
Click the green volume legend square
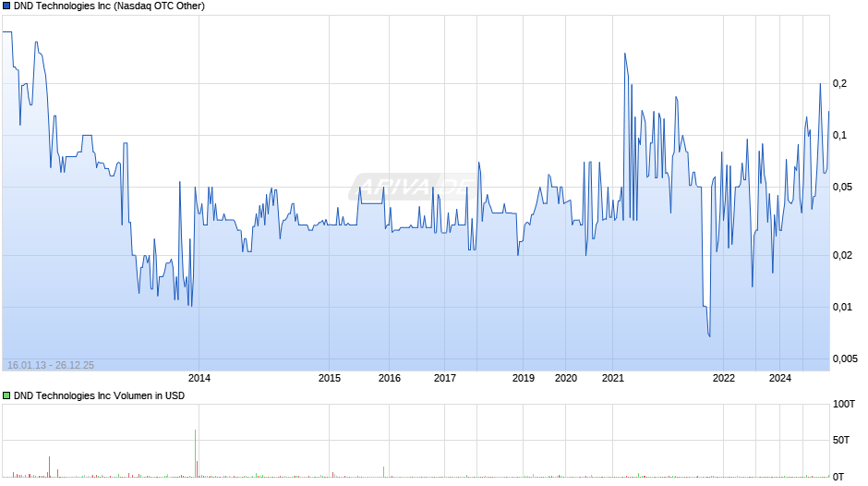(x=6, y=395)
